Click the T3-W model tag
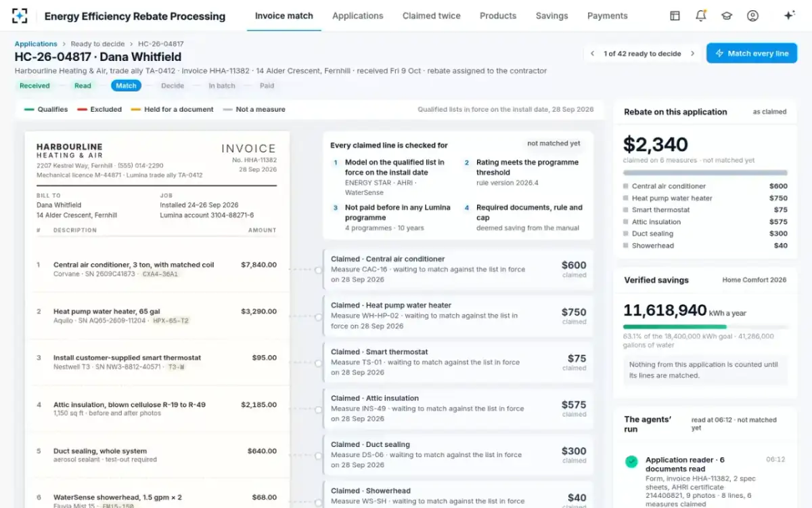The height and width of the screenshot is (508, 812). [176, 367]
